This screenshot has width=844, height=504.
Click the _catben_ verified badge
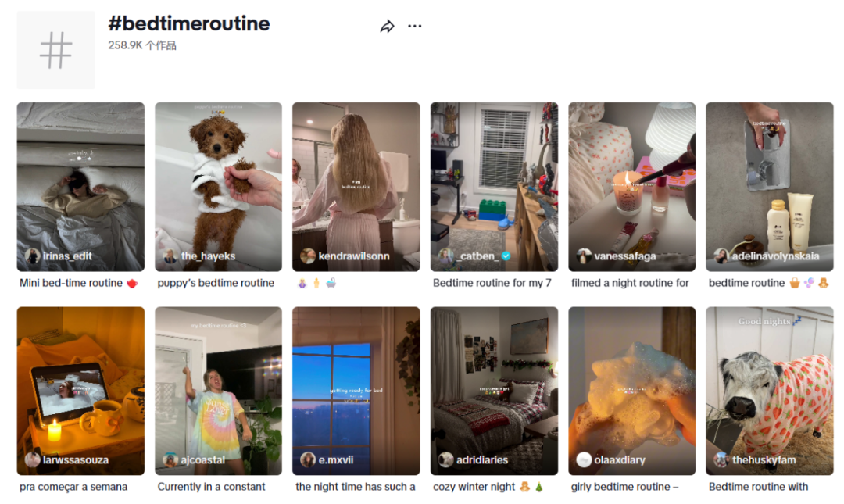click(506, 256)
